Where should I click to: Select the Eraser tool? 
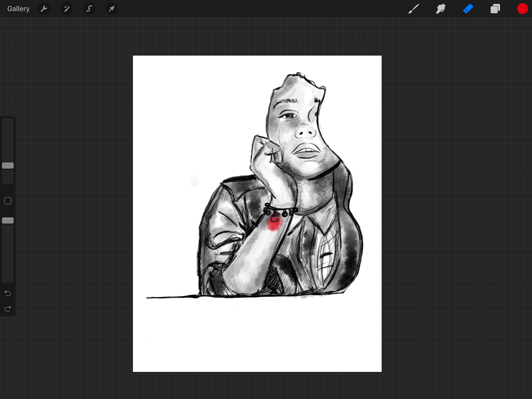[468, 9]
